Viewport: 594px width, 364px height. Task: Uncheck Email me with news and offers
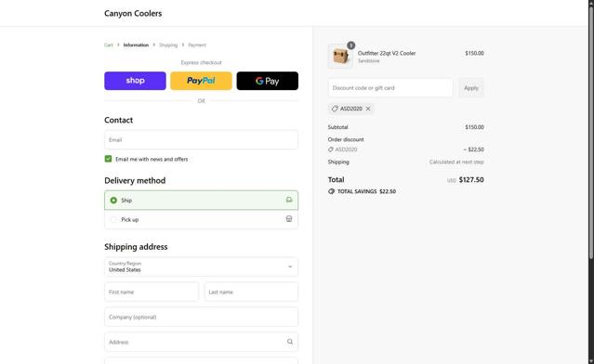pyautogui.click(x=109, y=159)
